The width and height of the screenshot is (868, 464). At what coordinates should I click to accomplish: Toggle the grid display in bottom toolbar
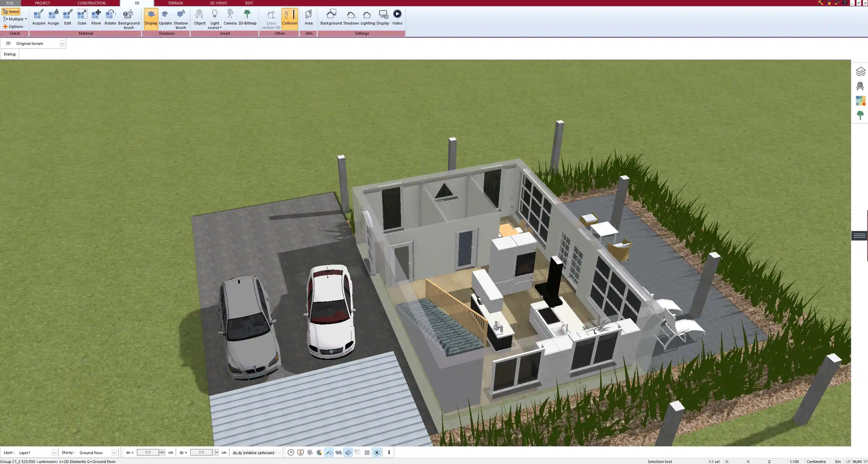pyautogui.click(x=367, y=452)
